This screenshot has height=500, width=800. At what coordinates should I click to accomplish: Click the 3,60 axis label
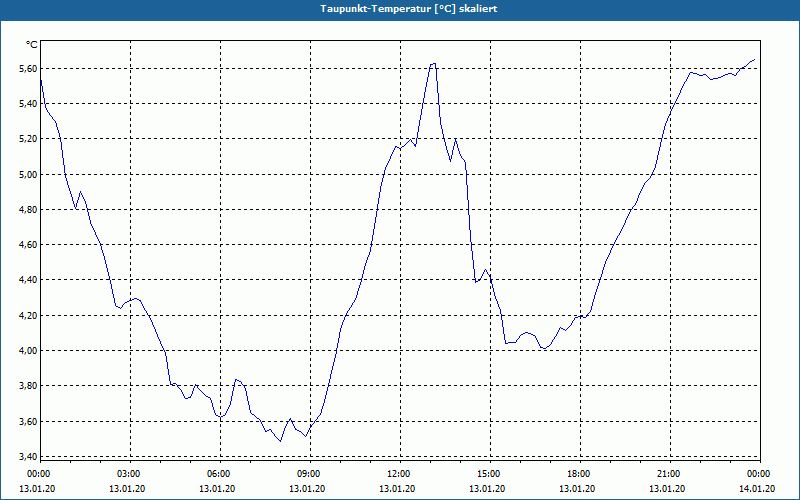coord(29,422)
